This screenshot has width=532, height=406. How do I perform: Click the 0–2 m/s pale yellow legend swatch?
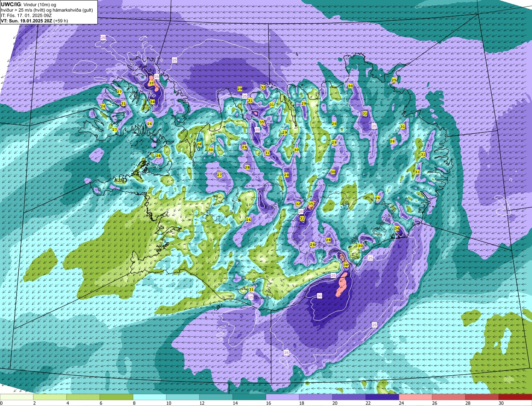coord(17,397)
